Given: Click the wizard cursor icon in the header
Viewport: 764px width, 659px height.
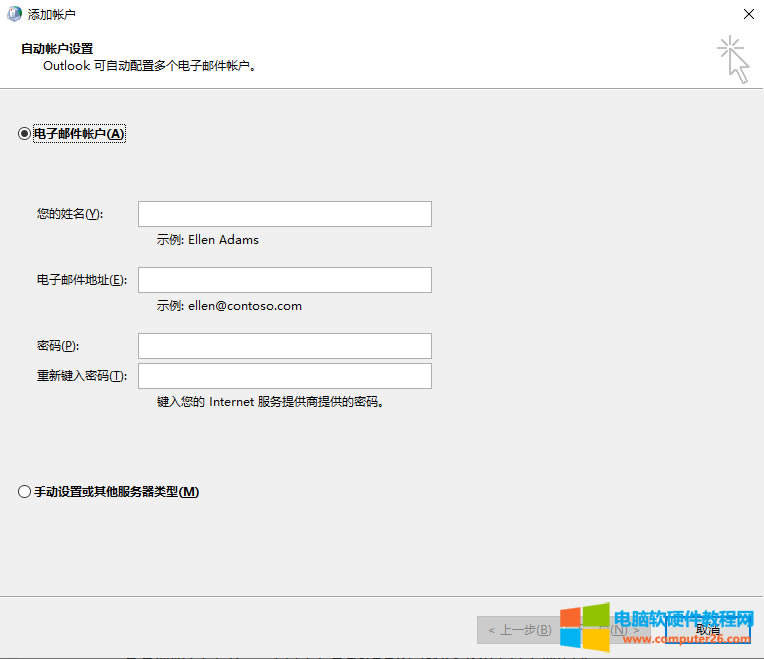Looking at the screenshot, I should tap(733, 59).
